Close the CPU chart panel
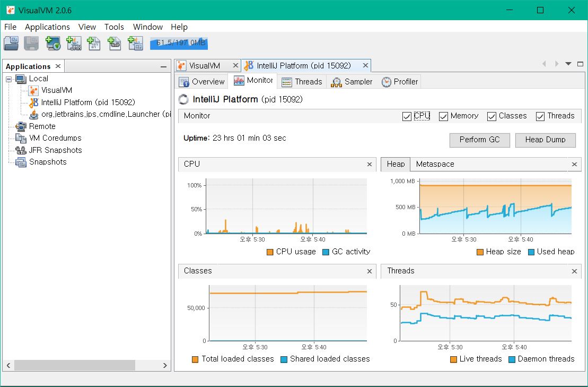Image resolution: width=588 pixels, height=387 pixels. (x=370, y=165)
